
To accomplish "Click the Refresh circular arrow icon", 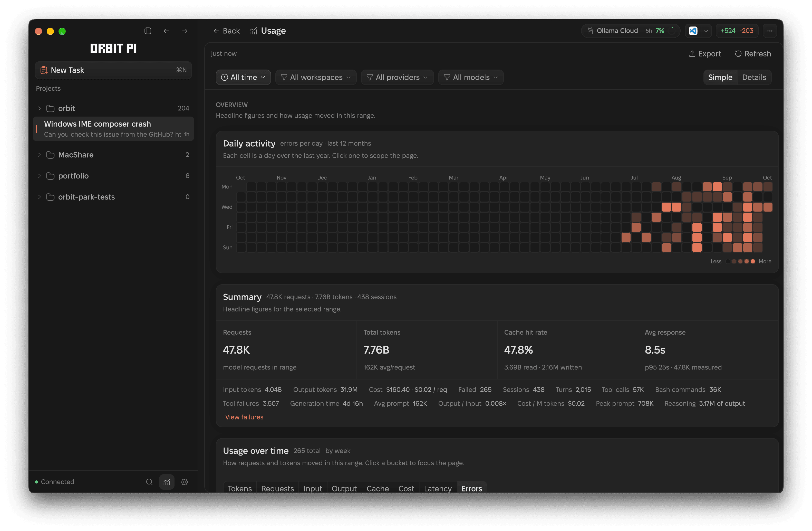I will (738, 54).
